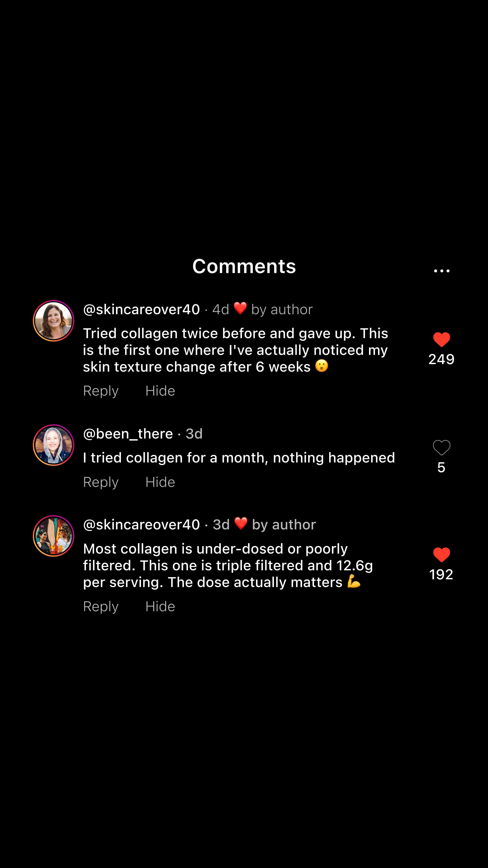Reply to the @been_there comment
The height and width of the screenshot is (868, 488).
[101, 482]
